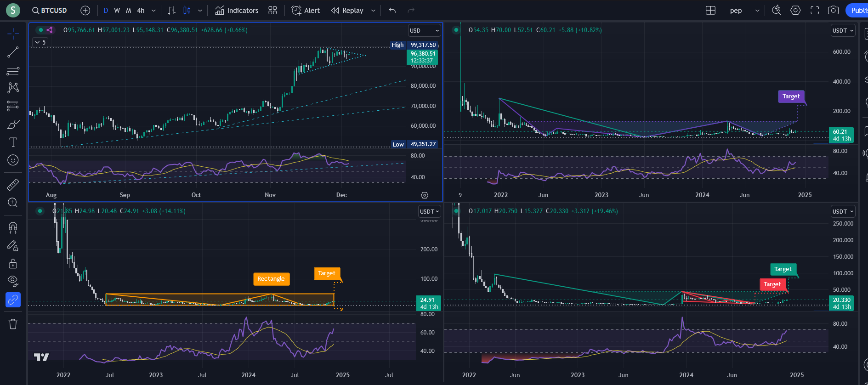This screenshot has width=868, height=385.
Task: Click the High 99,317.50 price label
Action: click(414, 45)
